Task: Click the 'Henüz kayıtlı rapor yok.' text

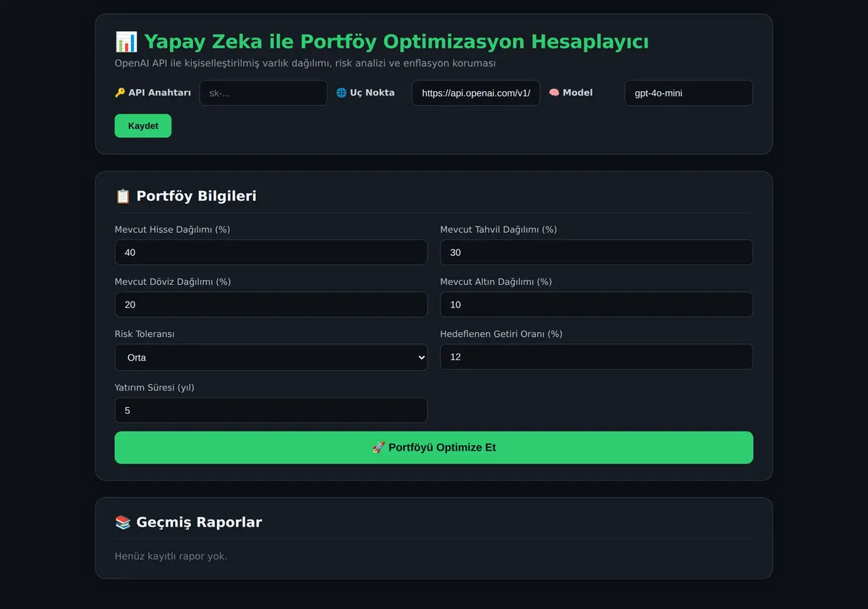Action: tap(171, 556)
